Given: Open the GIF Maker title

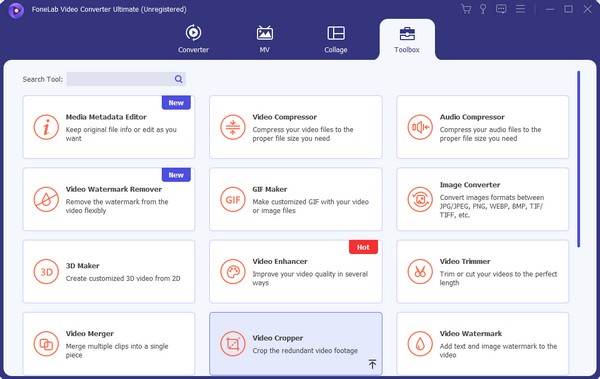Looking at the screenshot, I should coord(270,189).
